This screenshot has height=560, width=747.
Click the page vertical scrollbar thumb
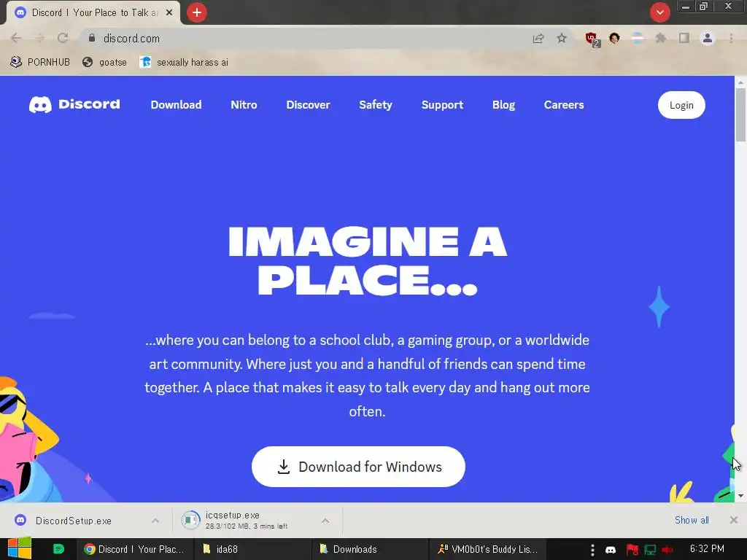click(740, 114)
